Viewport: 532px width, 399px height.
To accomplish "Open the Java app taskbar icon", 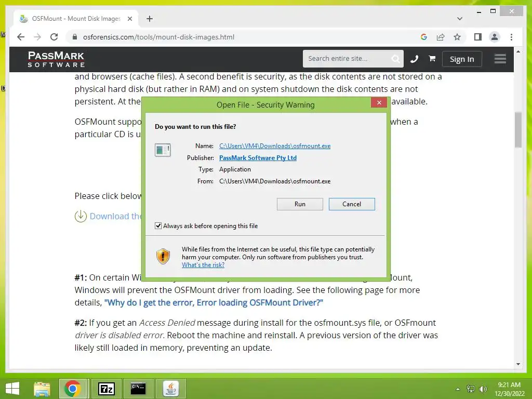I will pos(170,389).
